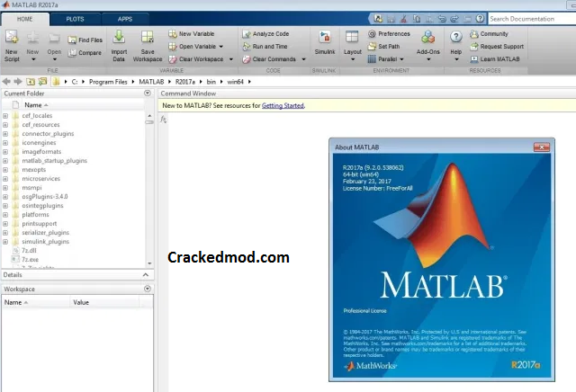This screenshot has width=576, height=392.
Task: Switch to the PLOTS tab
Action: 75,19
